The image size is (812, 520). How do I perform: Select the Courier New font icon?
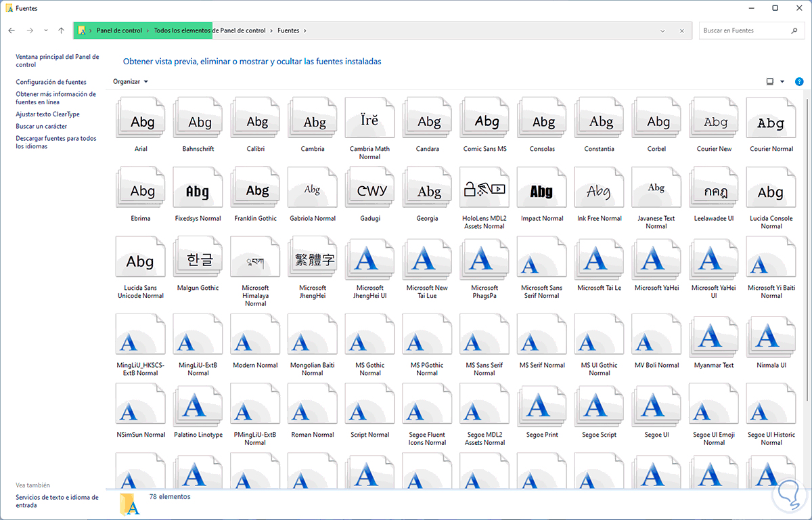[x=714, y=119]
